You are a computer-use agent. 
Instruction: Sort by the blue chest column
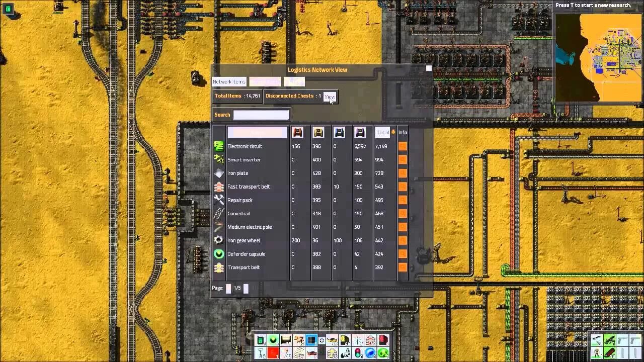coord(339,132)
